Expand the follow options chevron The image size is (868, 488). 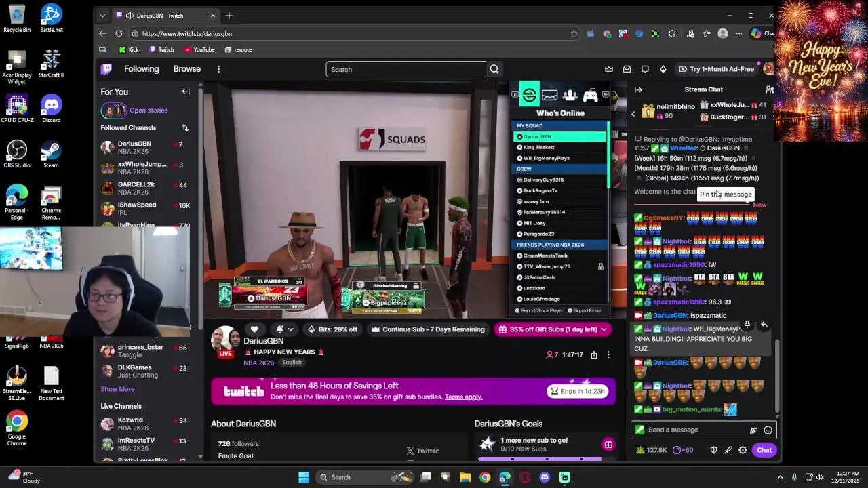[x=291, y=329]
